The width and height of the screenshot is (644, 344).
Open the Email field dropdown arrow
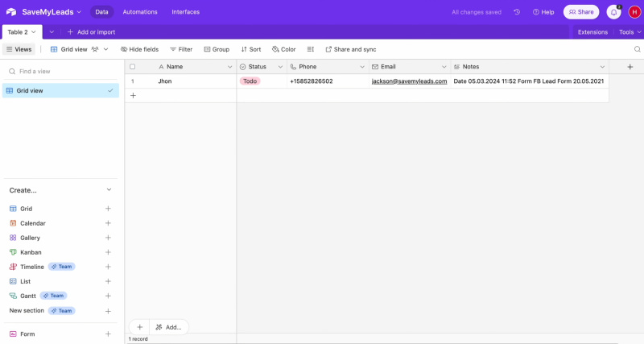coord(444,67)
